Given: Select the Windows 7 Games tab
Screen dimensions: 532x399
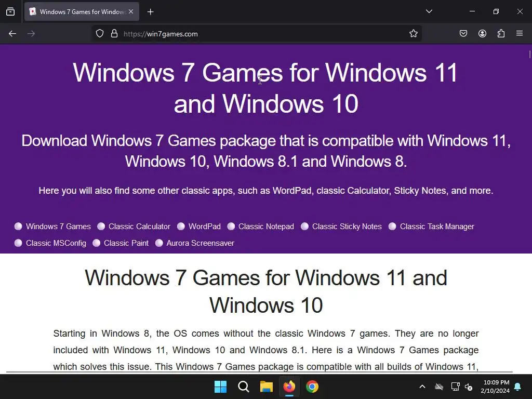Looking at the screenshot, I should 82,11.
